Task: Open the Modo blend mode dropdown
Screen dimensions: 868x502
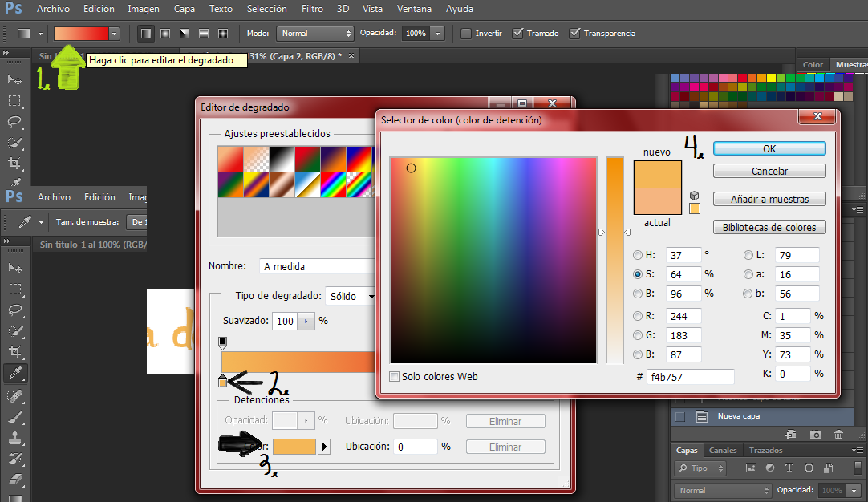Action: 314,34
